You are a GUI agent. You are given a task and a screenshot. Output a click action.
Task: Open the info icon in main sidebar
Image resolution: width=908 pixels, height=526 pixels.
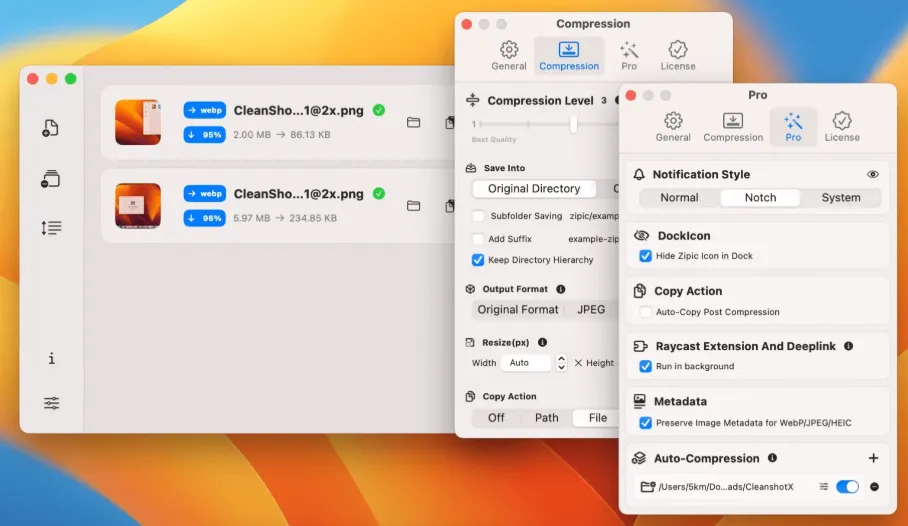(x=52, y=359)
